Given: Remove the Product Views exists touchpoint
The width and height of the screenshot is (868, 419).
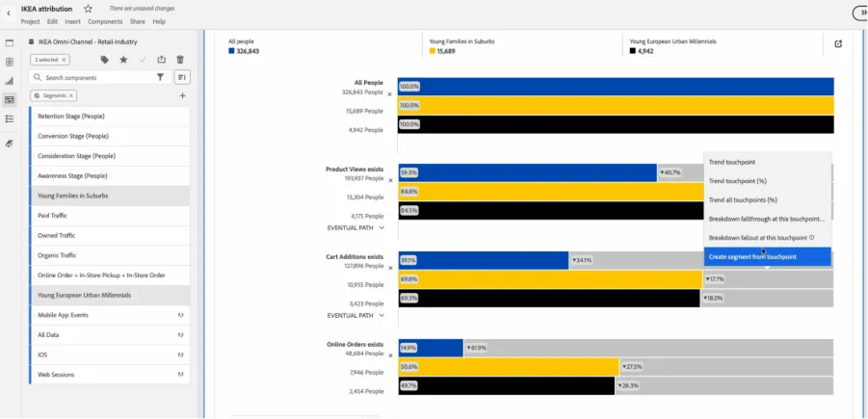Looking at the screenshot, I should (x=390, y=180).
